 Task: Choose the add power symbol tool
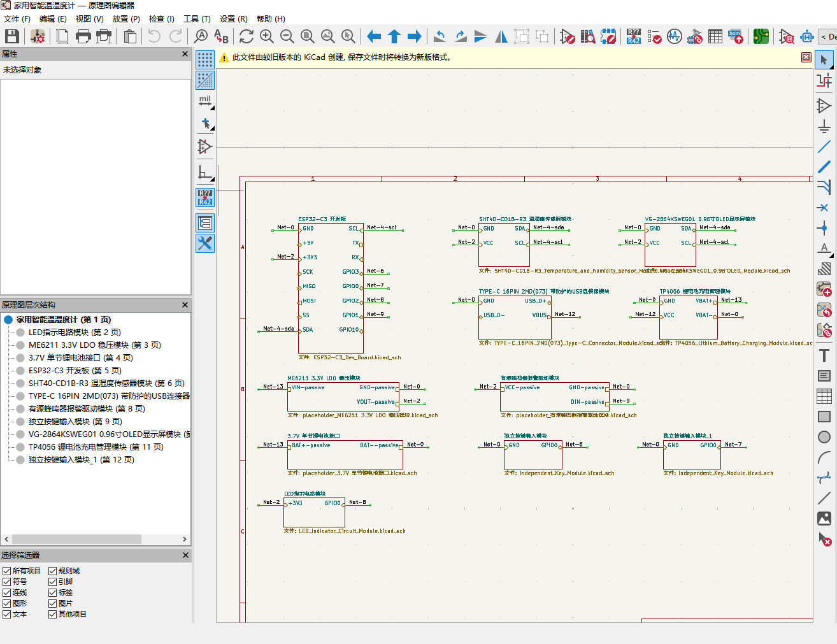pyautogui.click(x=824, y=126)
